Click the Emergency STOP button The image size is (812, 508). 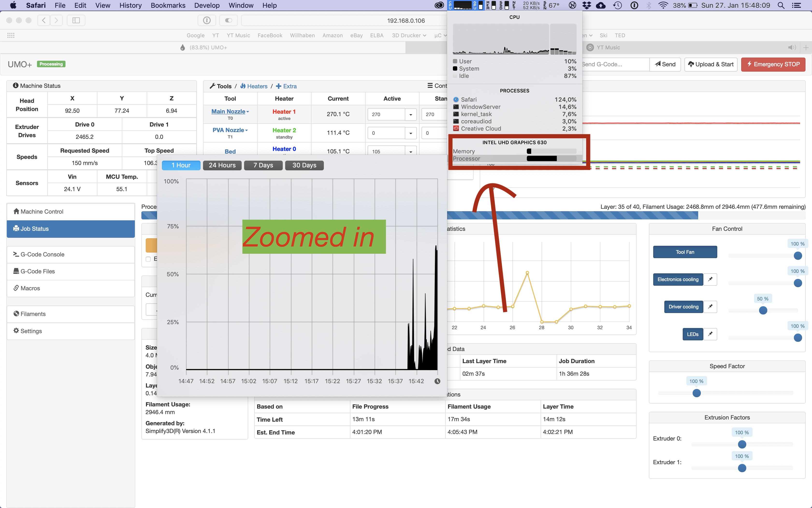pyautogui.click(x=773, y=64)
